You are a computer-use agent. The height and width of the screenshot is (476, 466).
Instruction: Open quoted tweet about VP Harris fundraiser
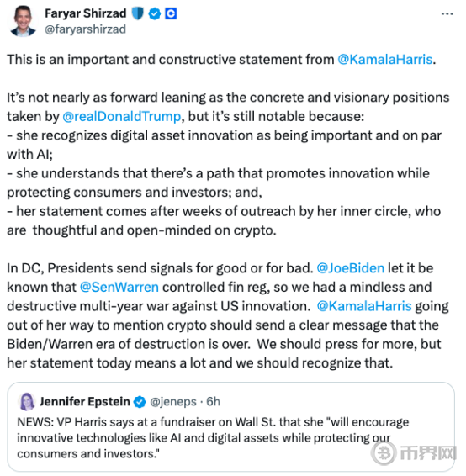[231, 427]
